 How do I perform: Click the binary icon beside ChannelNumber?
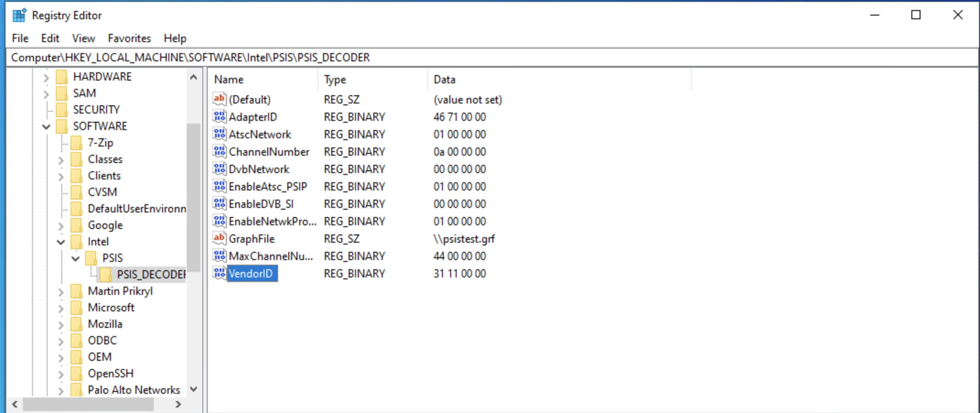click(219, 152)
